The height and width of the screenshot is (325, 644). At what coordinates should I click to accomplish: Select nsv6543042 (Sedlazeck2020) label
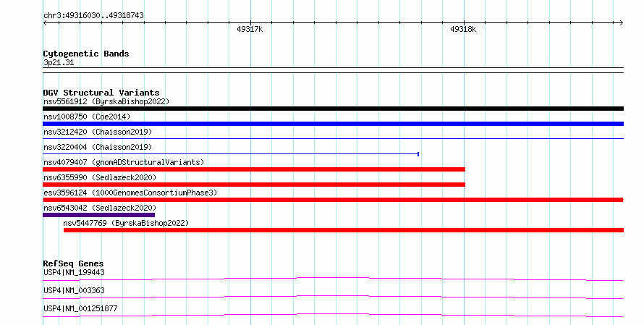pos(100,208)
